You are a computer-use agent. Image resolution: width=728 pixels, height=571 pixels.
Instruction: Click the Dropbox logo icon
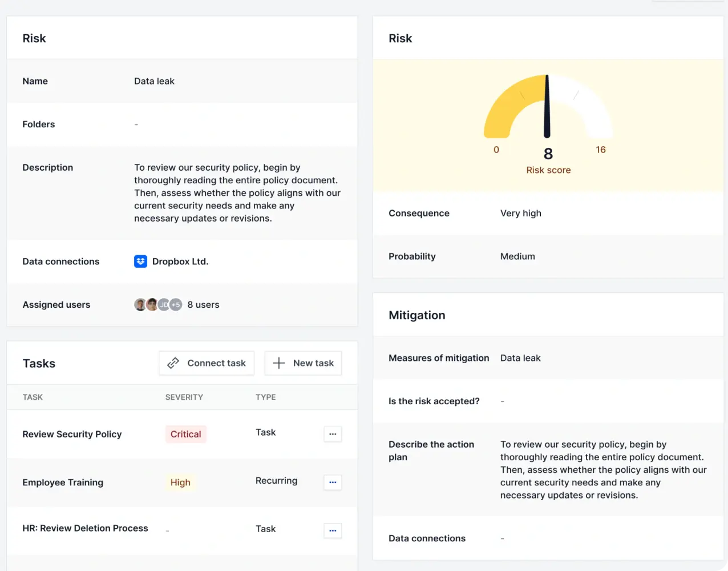[140, 262]
